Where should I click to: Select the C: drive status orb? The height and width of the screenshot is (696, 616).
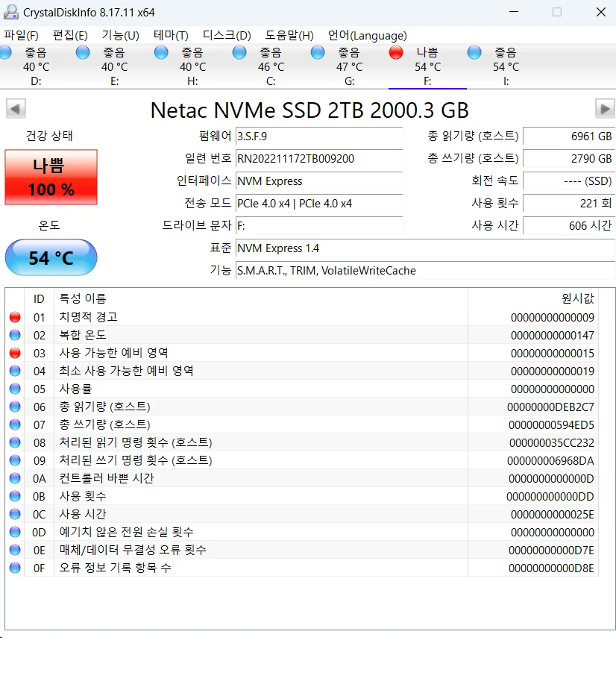pyautogui.click(x=239, y=52)
